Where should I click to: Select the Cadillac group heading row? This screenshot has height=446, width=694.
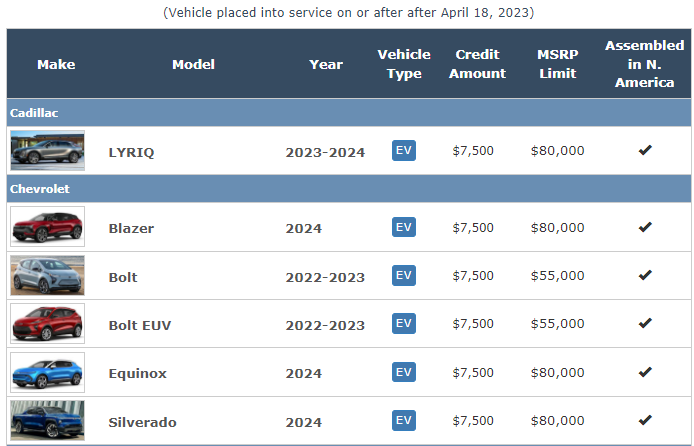(x=349, y=113)
